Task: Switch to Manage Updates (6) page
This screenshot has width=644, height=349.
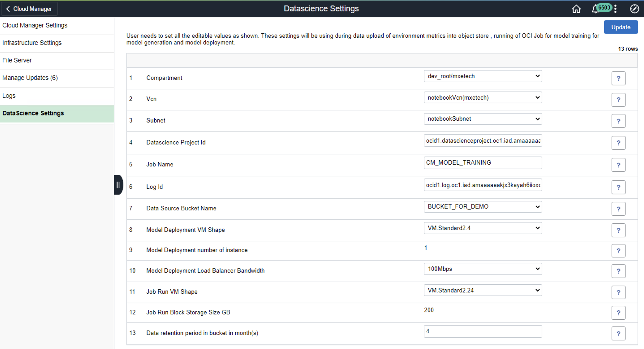Action: click(30, 78)
